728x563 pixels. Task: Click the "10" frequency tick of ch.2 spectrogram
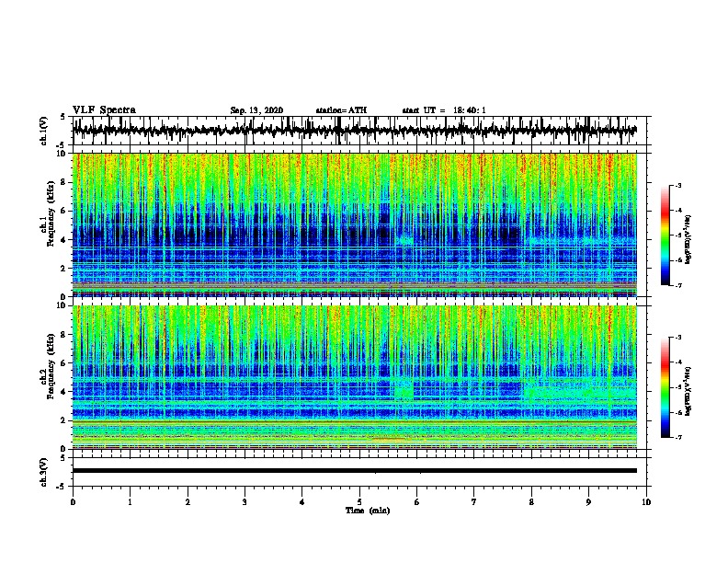coord(62,305)
